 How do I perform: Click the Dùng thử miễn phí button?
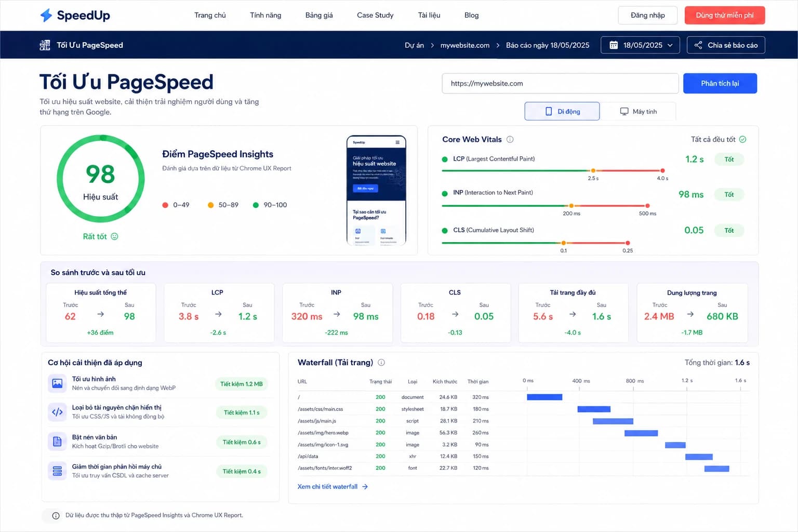tap(725, 15)
